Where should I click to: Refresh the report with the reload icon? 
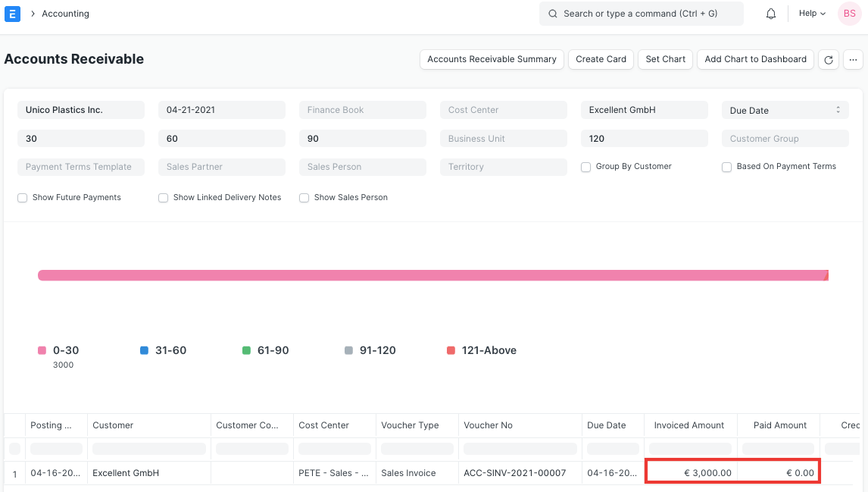[829, 59]
